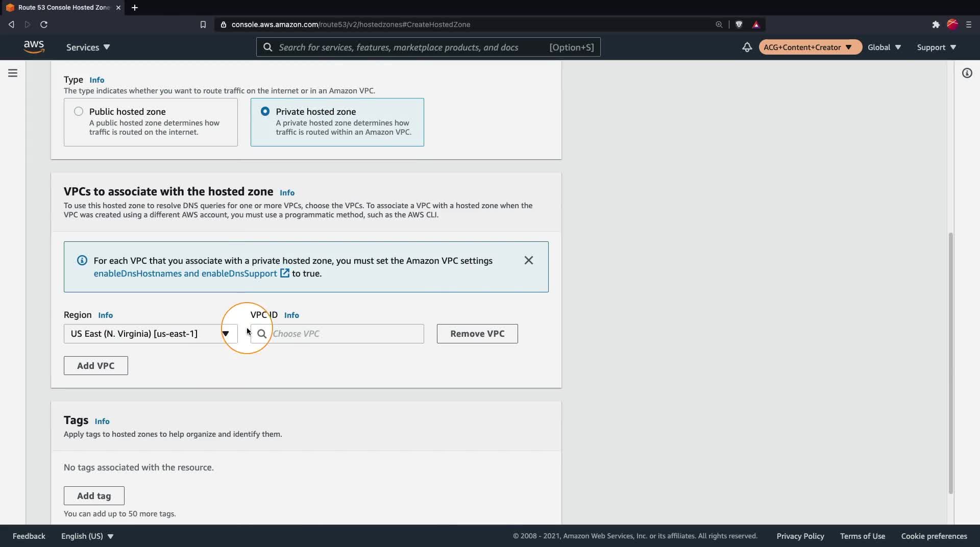Open the Region selector US East (N. Virginia)

point(151,334)
